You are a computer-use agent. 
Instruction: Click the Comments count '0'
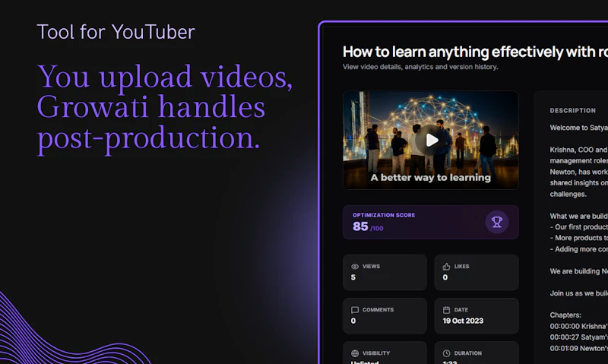tap(353, 321)
